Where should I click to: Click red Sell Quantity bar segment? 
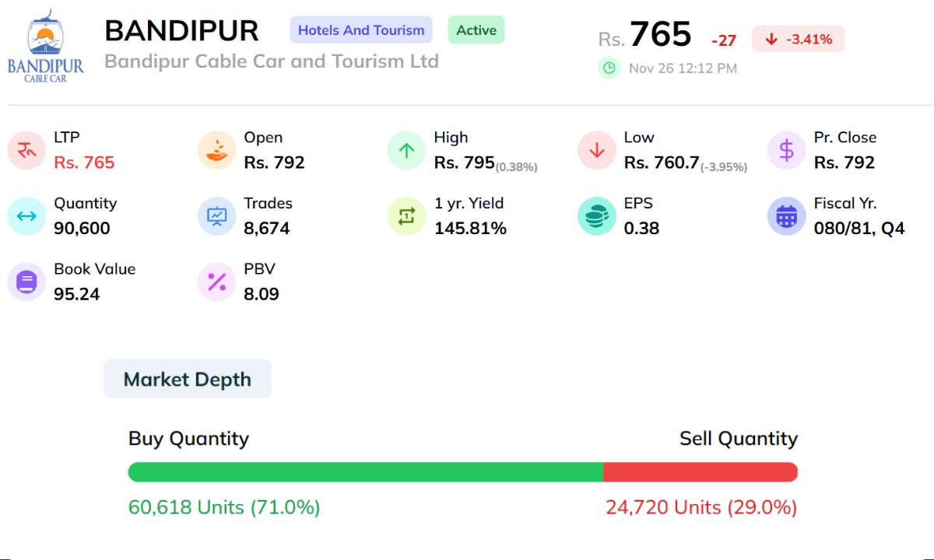pyautogui.click(x=700, y=472)
